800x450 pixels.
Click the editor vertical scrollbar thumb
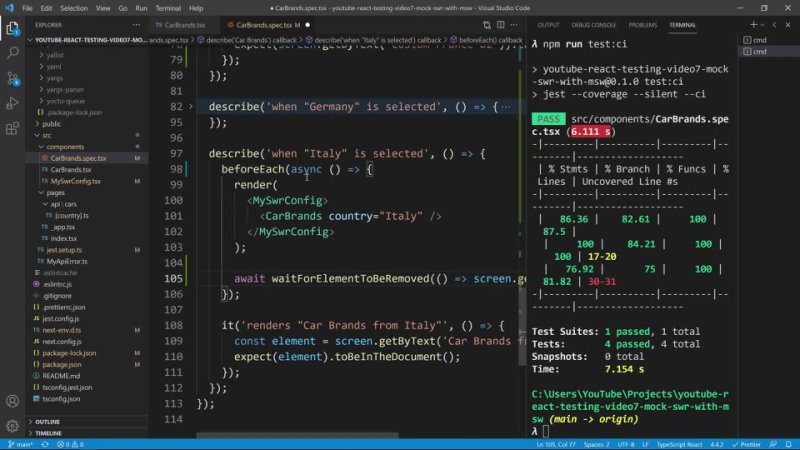point(522,326)
